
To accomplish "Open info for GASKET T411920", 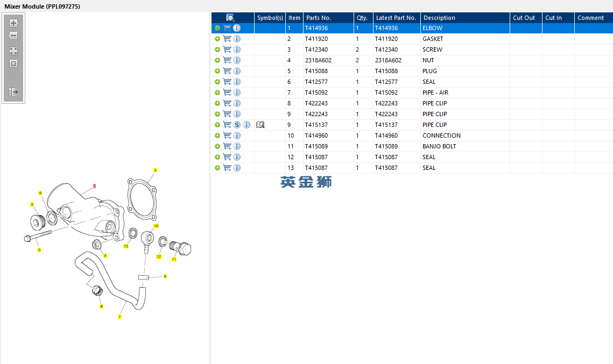I will click(237, 39).
